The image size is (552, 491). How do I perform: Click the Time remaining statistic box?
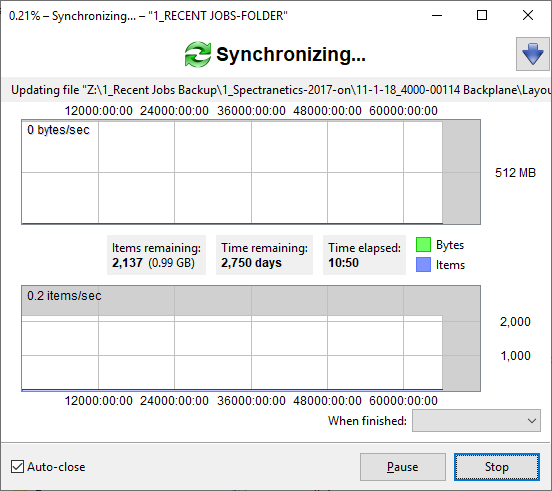coord(264,255)
